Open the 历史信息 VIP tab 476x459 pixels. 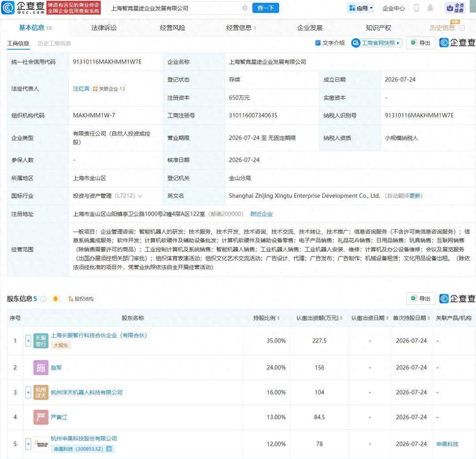coord(443,28)
